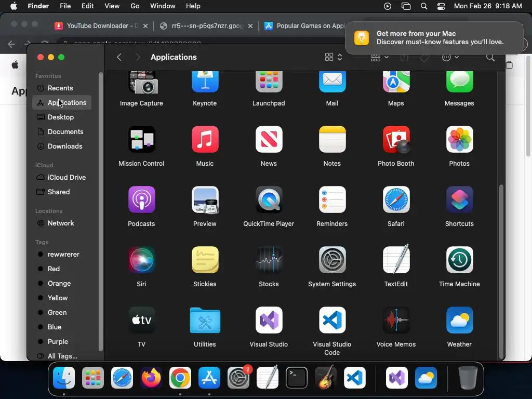Select the News app icon
The width and height of the screenshot is (532, 399).
coord(269,139)
